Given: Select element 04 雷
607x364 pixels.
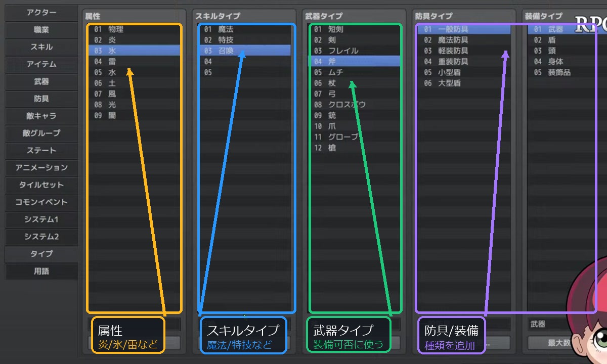Looking at the screenshot, I should 134,61.
